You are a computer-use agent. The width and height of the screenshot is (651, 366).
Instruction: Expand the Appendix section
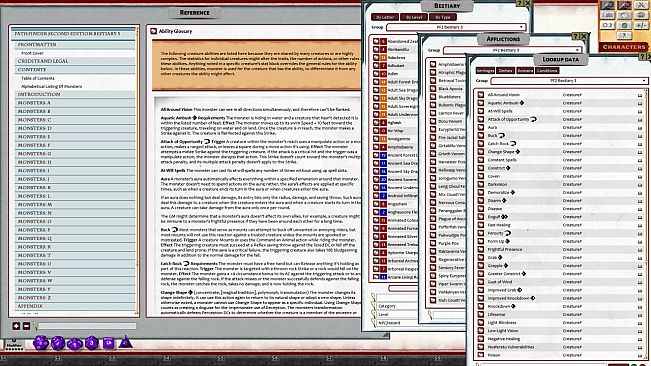pos(75,306)
